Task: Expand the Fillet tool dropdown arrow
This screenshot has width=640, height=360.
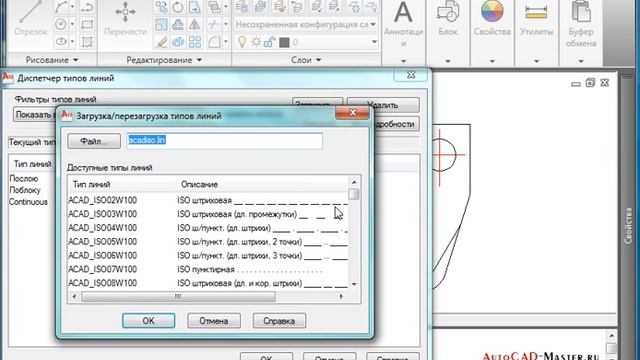Action: (225, 42)
